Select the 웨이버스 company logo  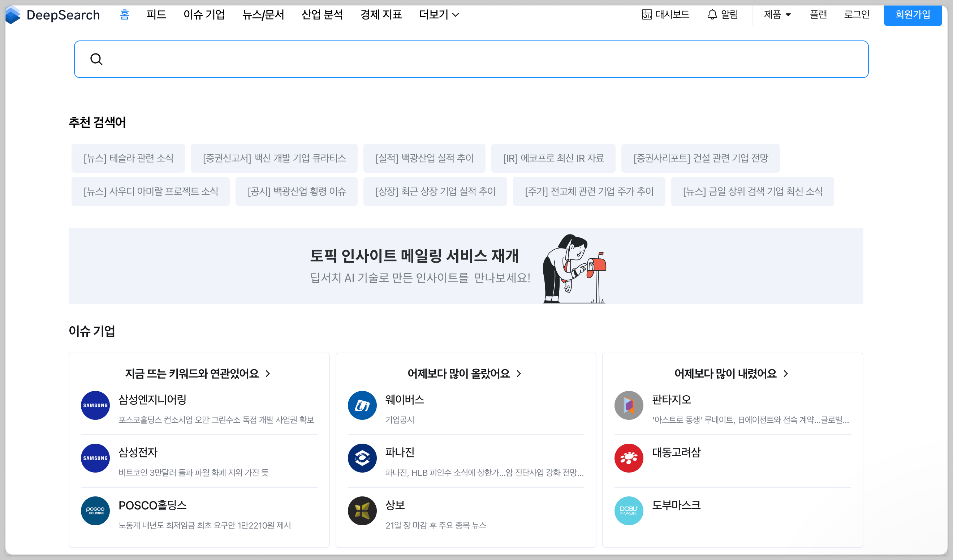click(362, 405)
